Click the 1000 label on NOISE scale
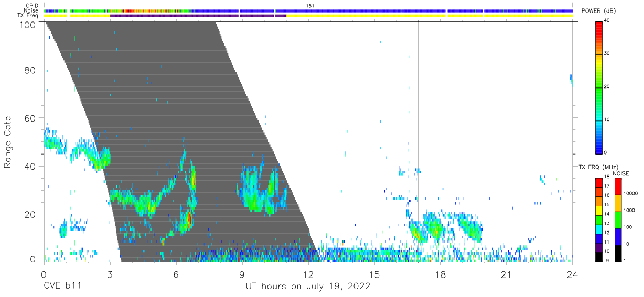Image resolution: width=644 pixels, height=297 pixels. coord(628,210)
